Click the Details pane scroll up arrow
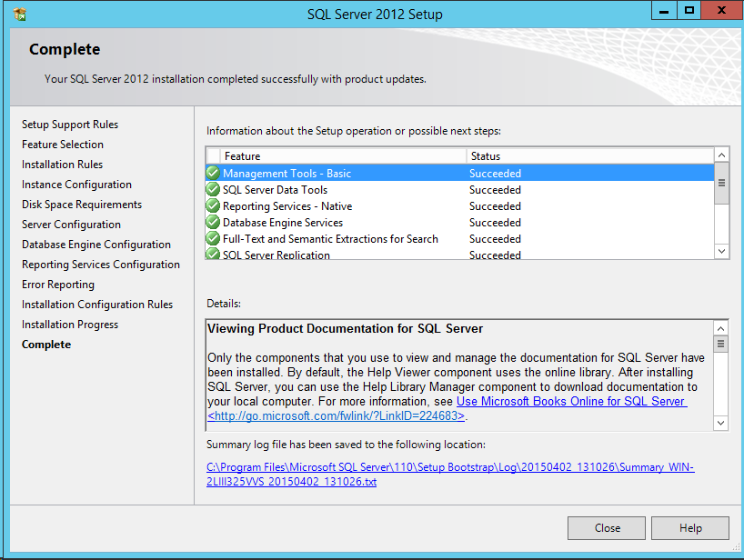 click(x=721, y=328)
